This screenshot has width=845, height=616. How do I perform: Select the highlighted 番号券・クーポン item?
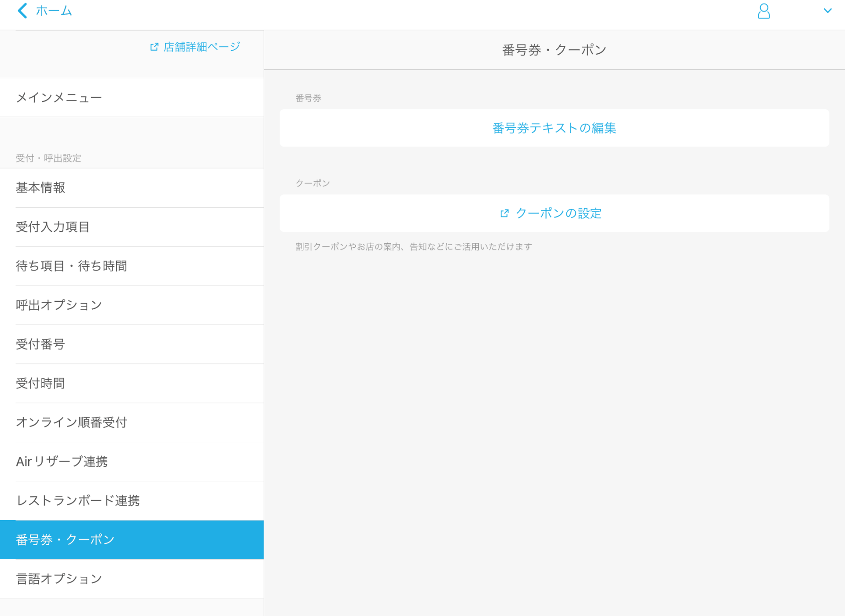point(65,540)
